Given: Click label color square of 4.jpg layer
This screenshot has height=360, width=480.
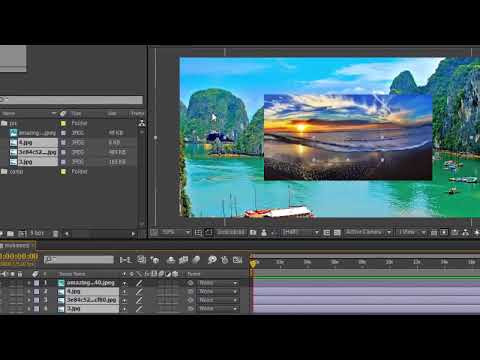Looking at the screenshot, I should [36, 292].
